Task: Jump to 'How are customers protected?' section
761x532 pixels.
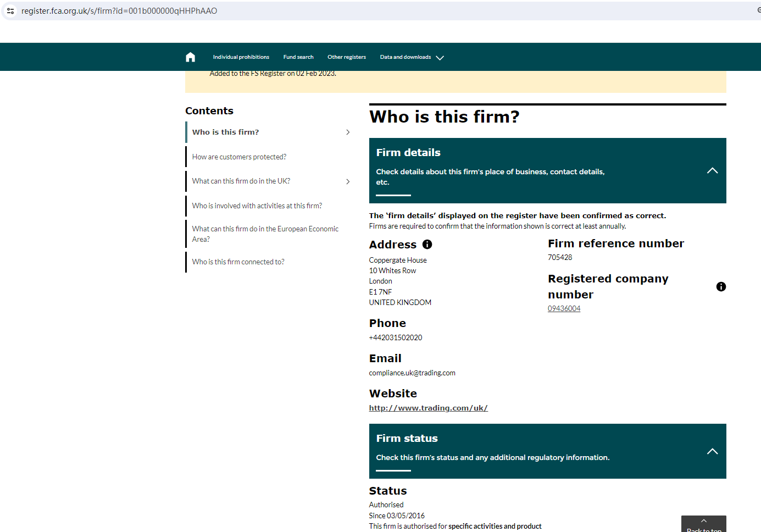Action: (239, 157)
